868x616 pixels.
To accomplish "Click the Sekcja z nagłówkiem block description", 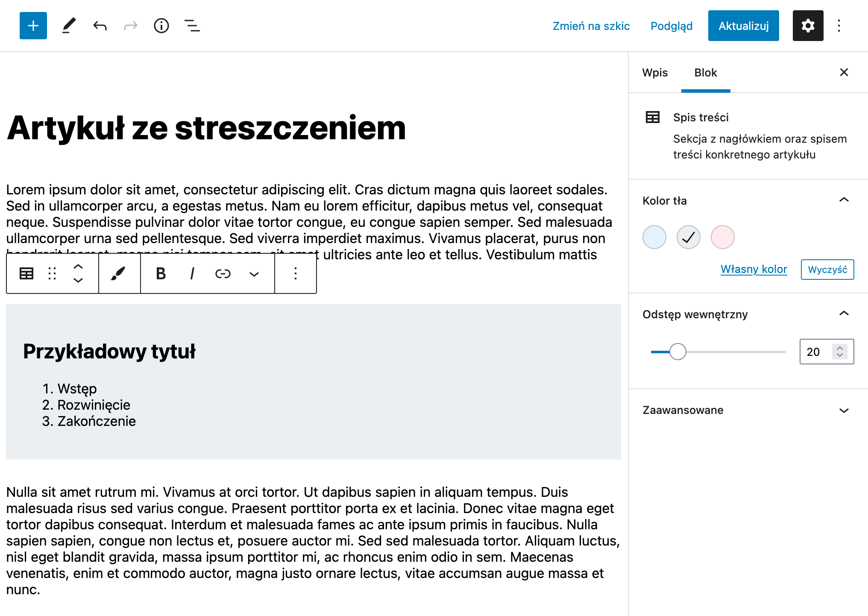I will click(x=760, y=147).
